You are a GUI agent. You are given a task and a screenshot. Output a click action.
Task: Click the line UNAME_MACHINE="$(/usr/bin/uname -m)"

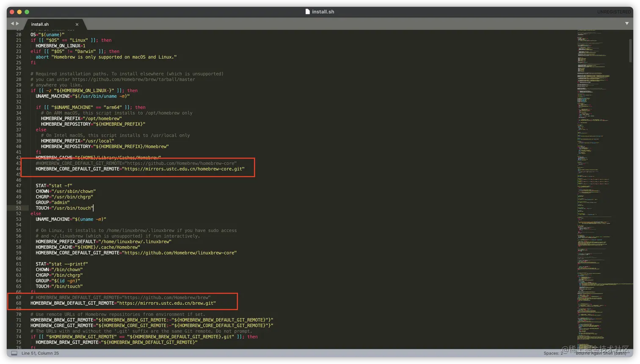coord(83,97)
